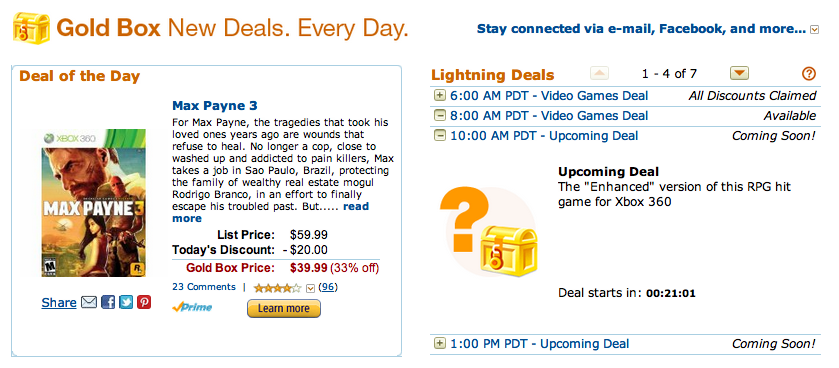Collapse the 10:00 AM PDT Upcoming Deal
This screenshot has width=839, height=368.
(x=439, y=136)
